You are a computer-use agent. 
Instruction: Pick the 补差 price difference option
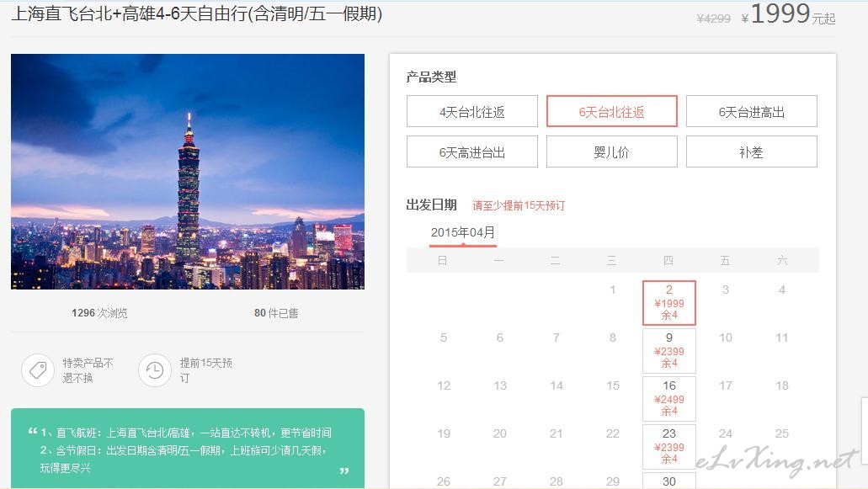[751, 152]
